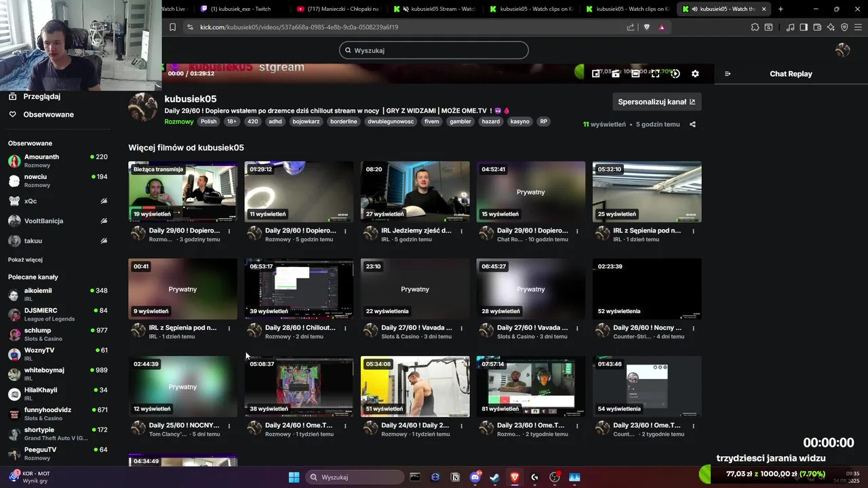Click the browser address bar URL
Image resolution: width=868 pixels, height=488 pixels.
(299, 27)
